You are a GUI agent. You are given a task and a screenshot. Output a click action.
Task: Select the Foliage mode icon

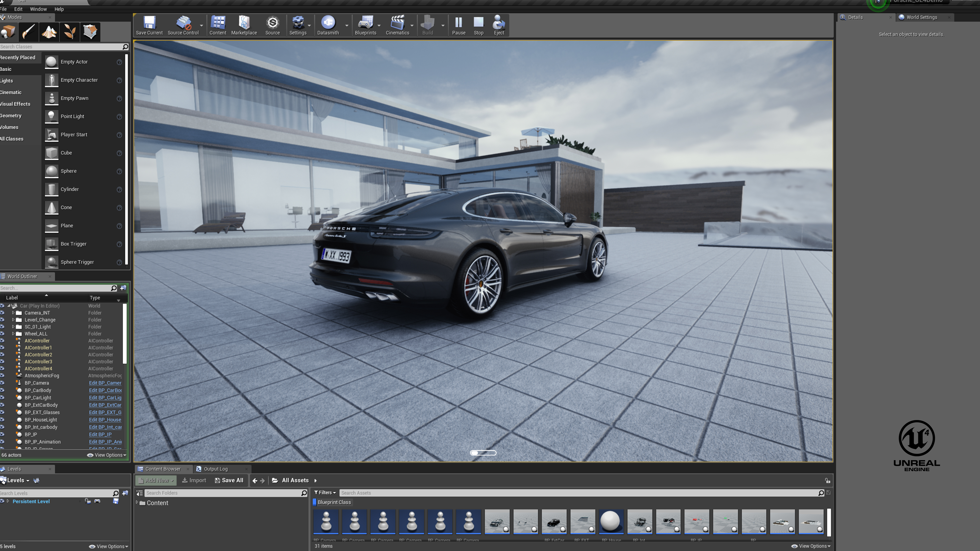coord(70,32)
